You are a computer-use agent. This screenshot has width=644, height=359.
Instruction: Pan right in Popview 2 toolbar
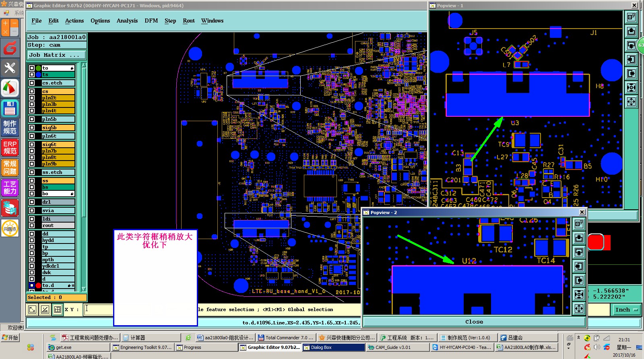[x=579, y=281]
